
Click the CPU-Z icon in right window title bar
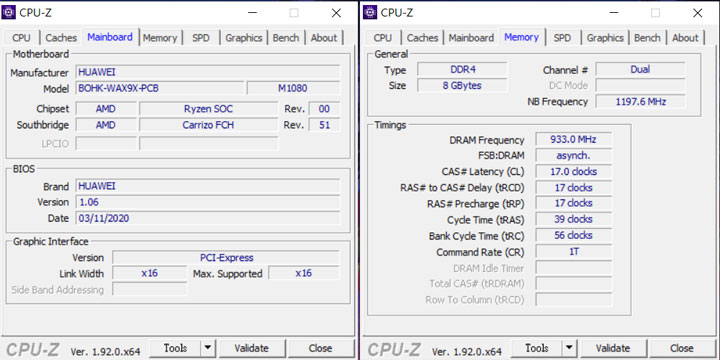[x=370, y=12]
